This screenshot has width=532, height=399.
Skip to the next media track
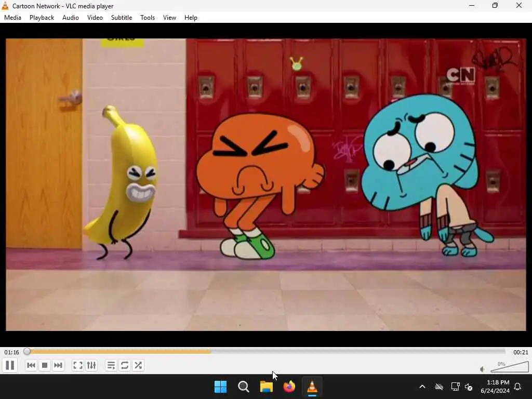[58, 365]
